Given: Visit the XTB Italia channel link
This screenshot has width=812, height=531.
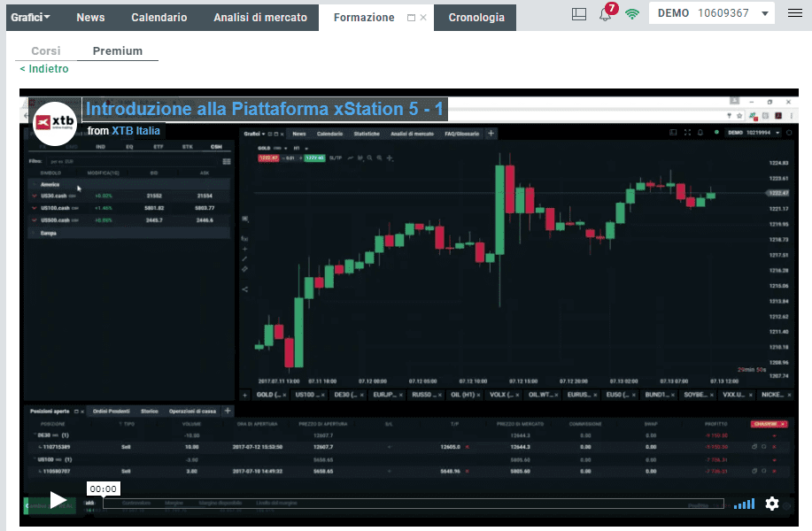Looking at the screenshot, I should 135,130.
